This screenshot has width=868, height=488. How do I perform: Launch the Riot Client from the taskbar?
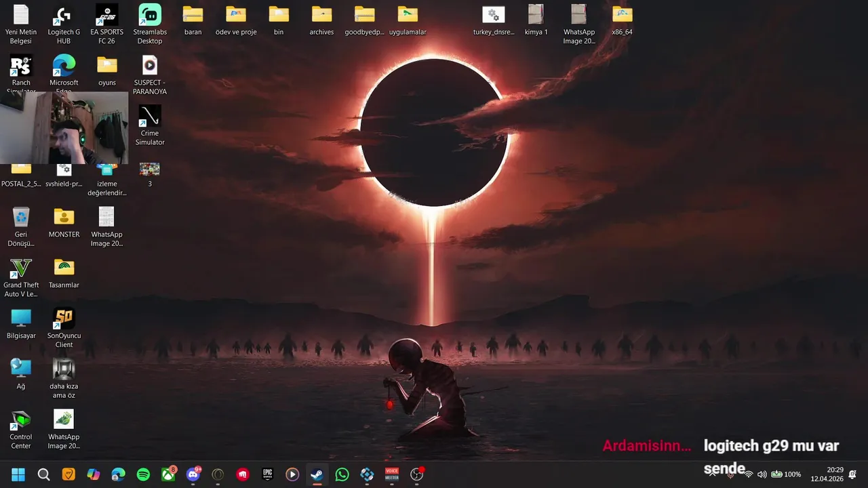[243, 474]
